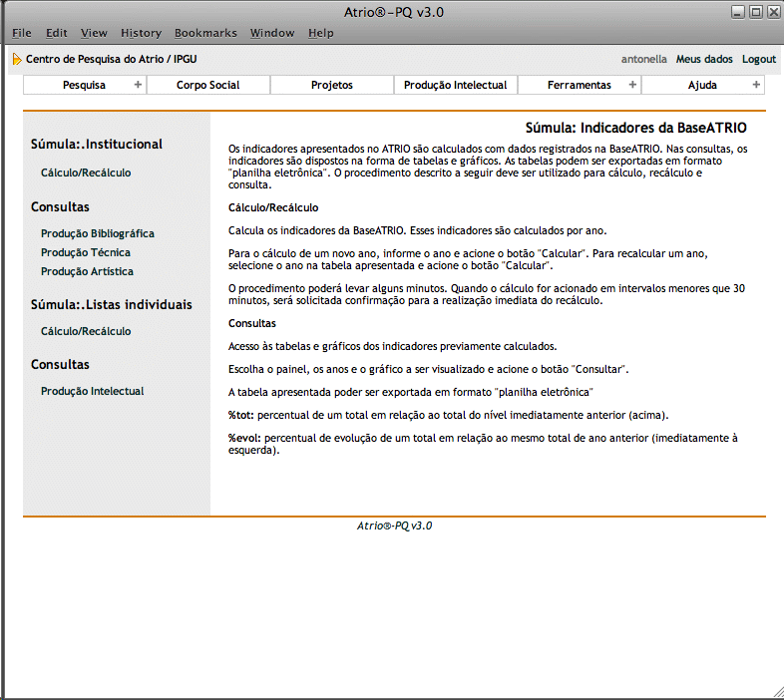Open the Bookmarks menu
The image size is (784, 700).
click(205, 33)
